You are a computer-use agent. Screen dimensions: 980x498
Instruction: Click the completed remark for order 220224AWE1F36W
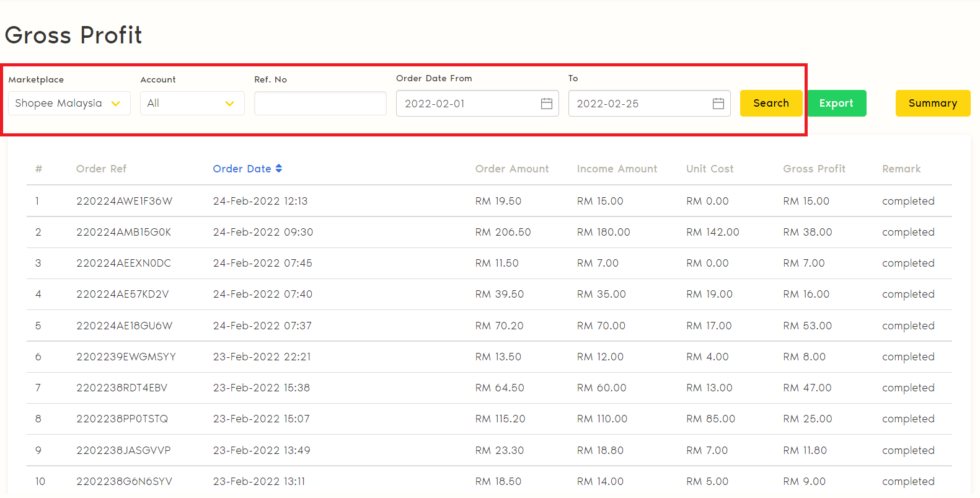pyautogui.click(x=908, y=201)
